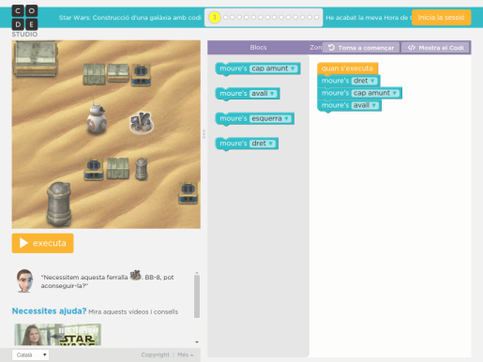Click the Code Studio logo
This screenshot has width=483, height=362.
tap(25, 21)
